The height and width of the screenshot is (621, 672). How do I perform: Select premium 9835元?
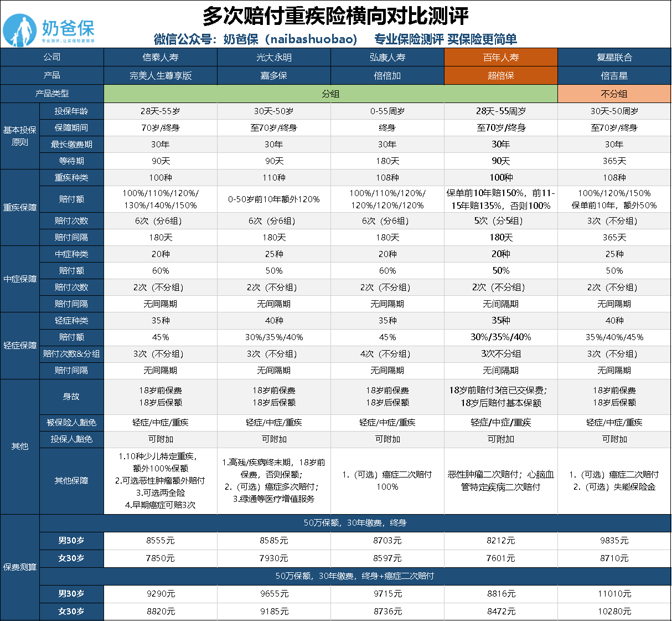(614, 541)
